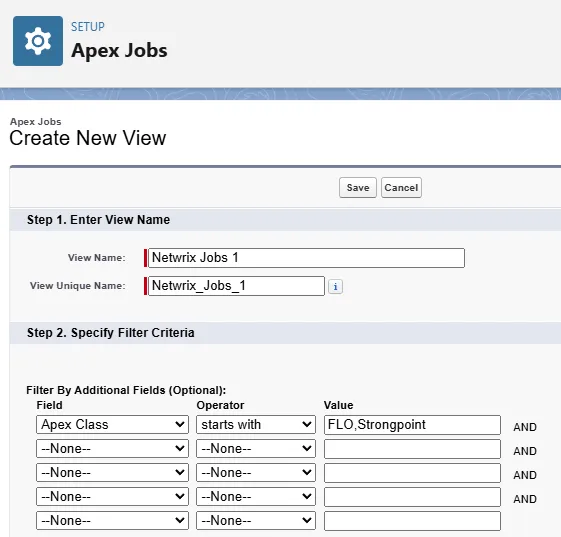Click the SETUP text in the header
This screenshot has width=561, height=537.
88,27
